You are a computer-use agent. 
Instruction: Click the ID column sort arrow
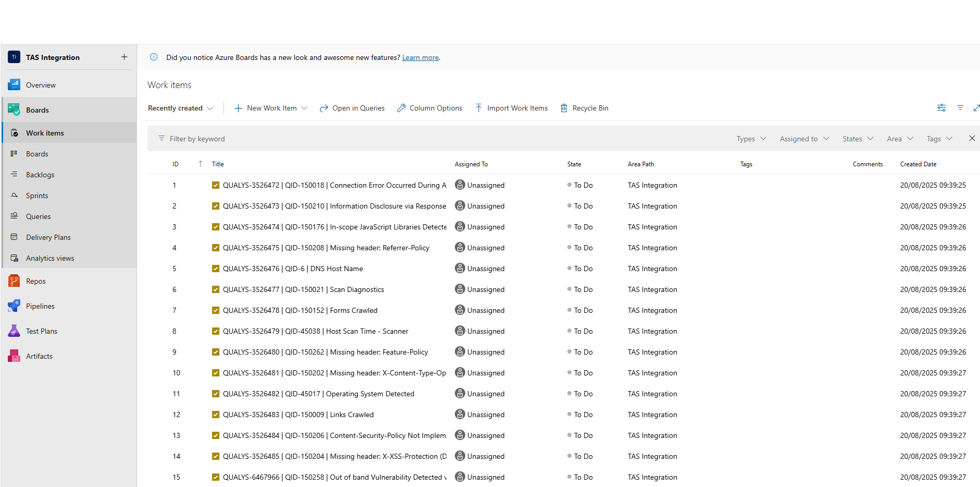click(x=200, y=164)
